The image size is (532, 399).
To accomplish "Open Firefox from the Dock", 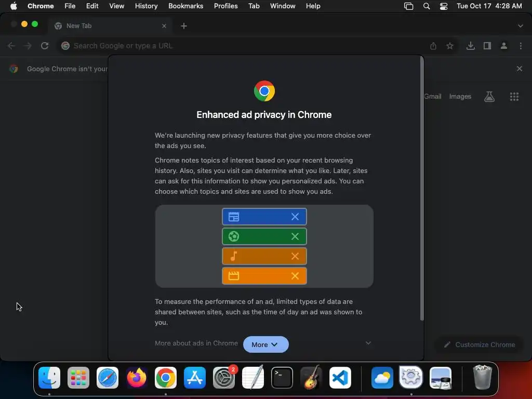I will coord(137,378).
